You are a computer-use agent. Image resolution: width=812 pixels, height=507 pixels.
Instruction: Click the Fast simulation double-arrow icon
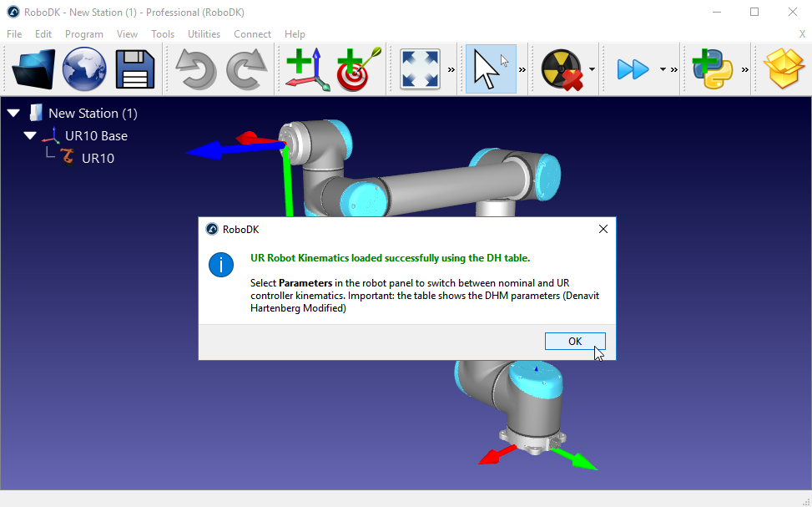click(x=633, y=69)
